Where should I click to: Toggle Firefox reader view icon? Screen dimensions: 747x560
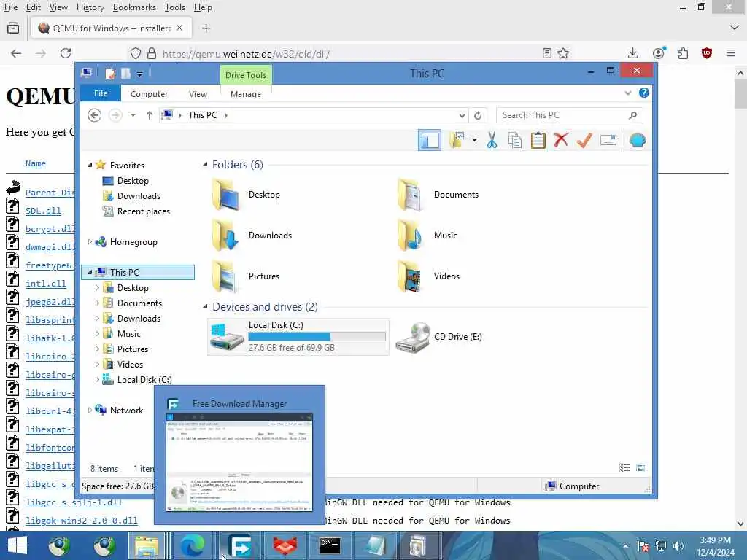coord(547,53)
